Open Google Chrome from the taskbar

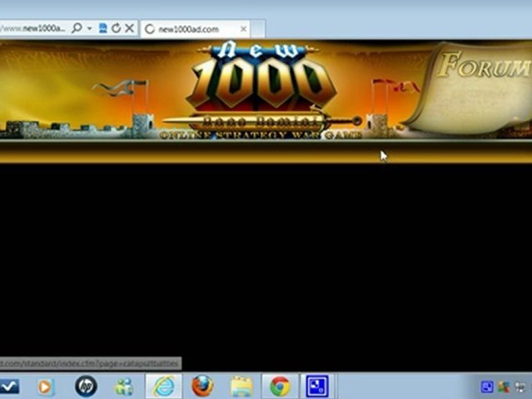tap(280, 386)
